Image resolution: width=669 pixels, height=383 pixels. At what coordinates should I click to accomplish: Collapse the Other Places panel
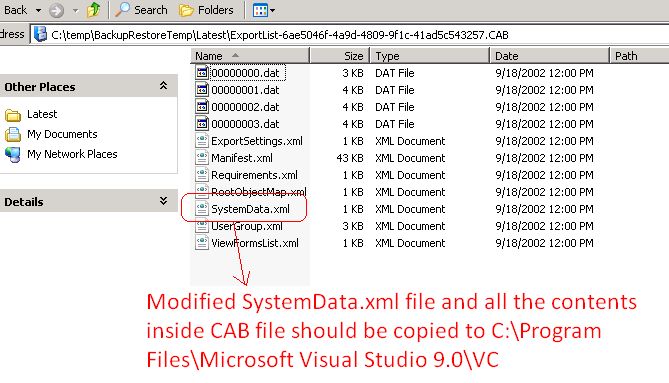coord(163,86)
